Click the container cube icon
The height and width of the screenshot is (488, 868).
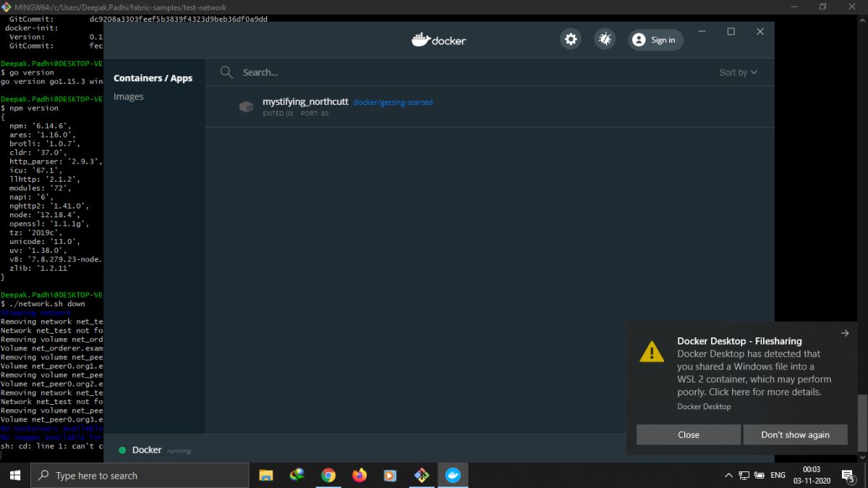click(246, 107)
